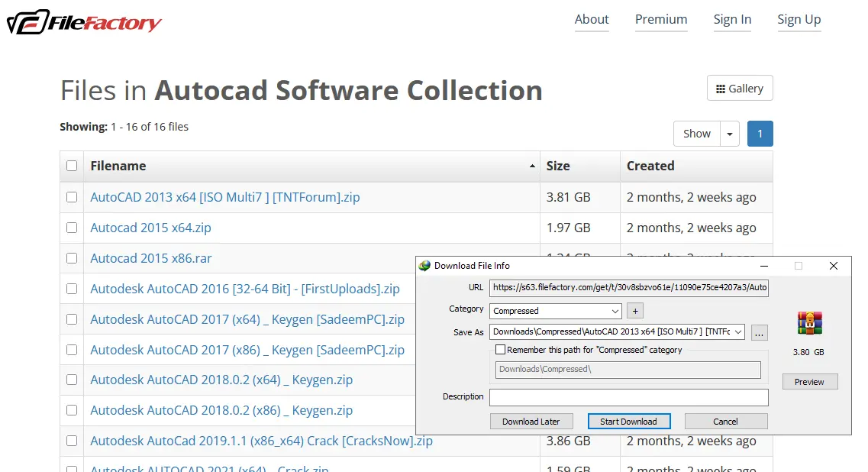Open AutoCad 2019.1.1 Crack [CracksNow] link
Viewport: 868px width, 472px height.
261,441
